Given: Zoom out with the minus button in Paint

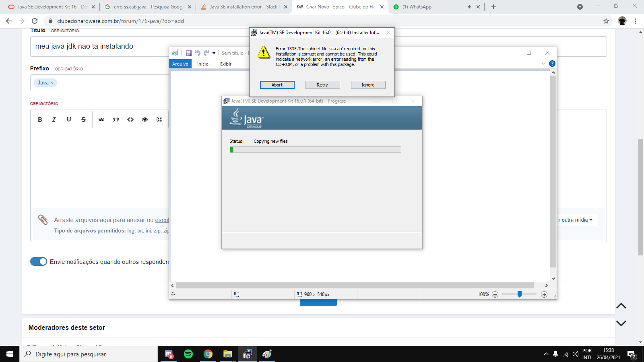Looking at the screenshot, I should coord(495,294).
